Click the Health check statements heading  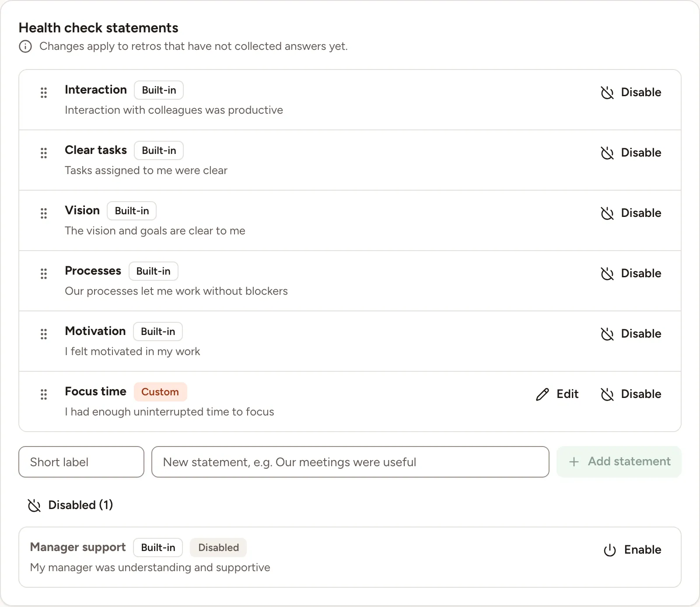(98, 28)
